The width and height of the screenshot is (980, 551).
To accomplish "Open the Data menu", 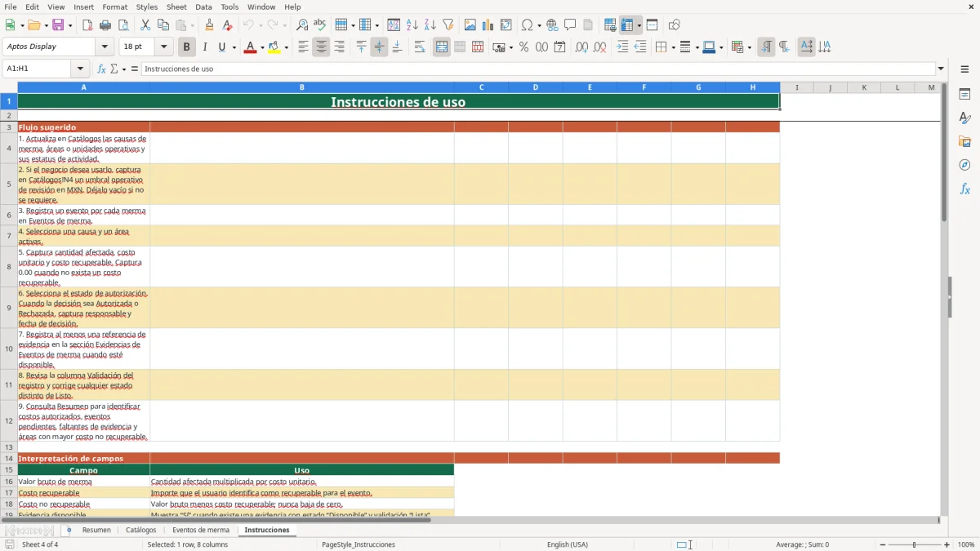I will (203, 7).
